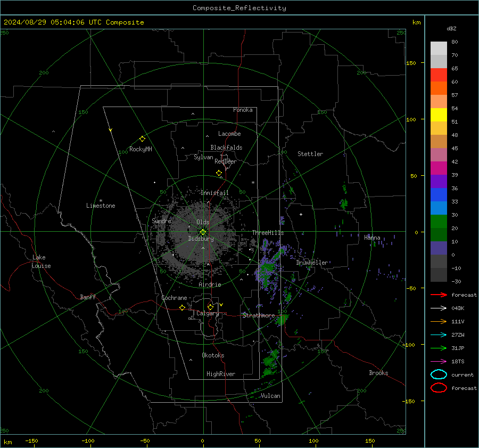Image resolution: width=479 pixels, height=448 pixels.
Task: Pick the slate-violet 0-10 dBZ swatch
Action: pos(439,248)
